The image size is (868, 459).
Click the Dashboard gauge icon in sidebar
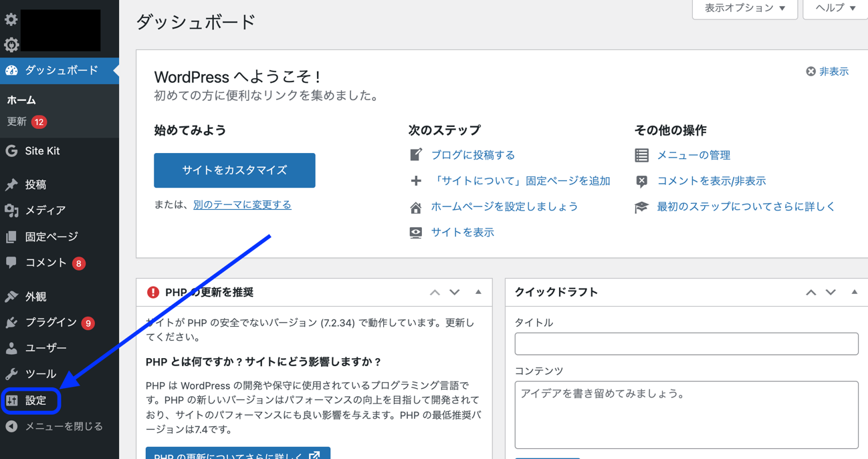11,70
